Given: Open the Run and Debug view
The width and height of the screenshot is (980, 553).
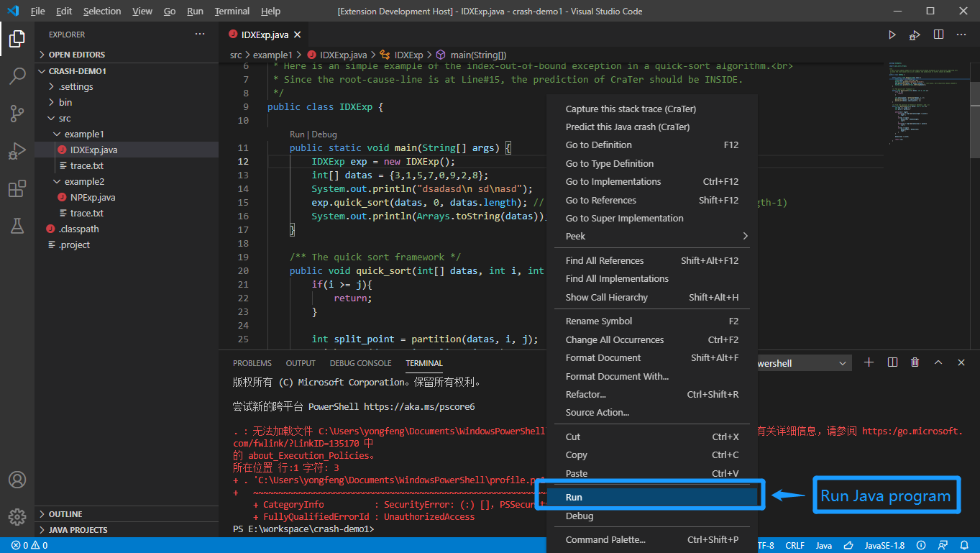Looking at the screenshot, I should coord(17,151).
